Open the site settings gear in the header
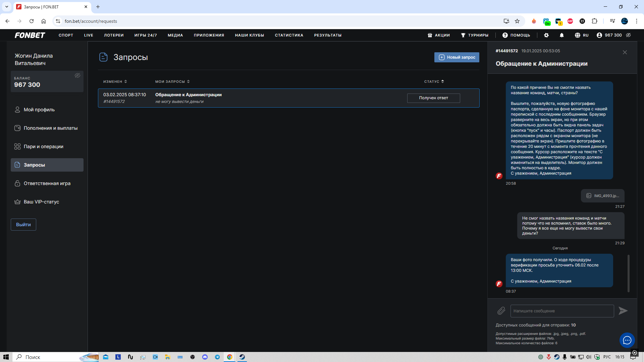Viewport: 644px width, 362px height. 546,35
